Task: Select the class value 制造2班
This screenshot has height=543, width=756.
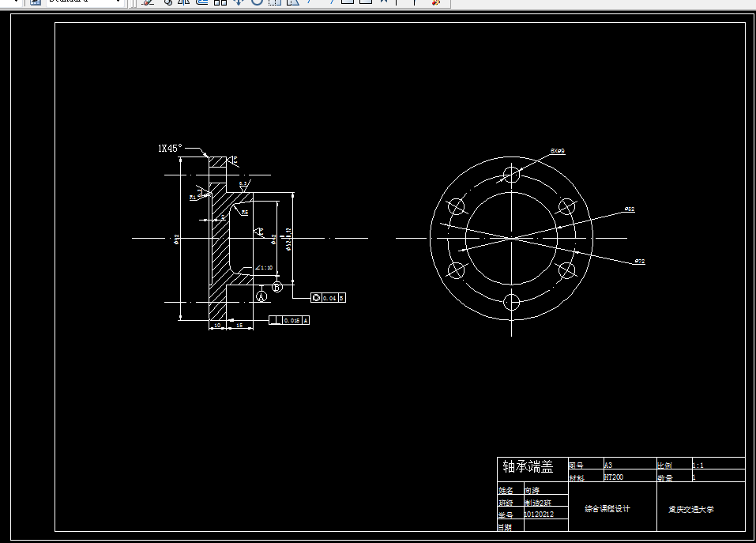Action: tap(538, 503)
